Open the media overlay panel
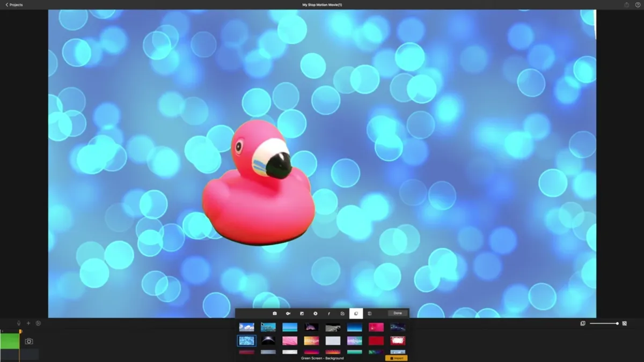 pyautogui.click(x=342, y=313)
